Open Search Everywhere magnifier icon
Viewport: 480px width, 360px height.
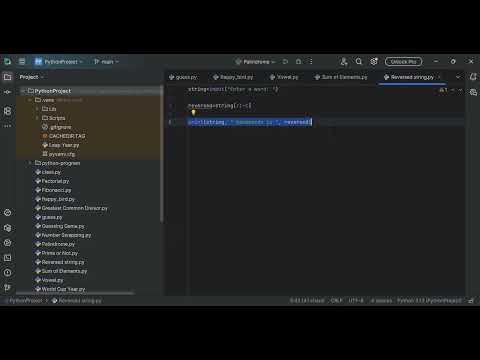coord(359,62)
